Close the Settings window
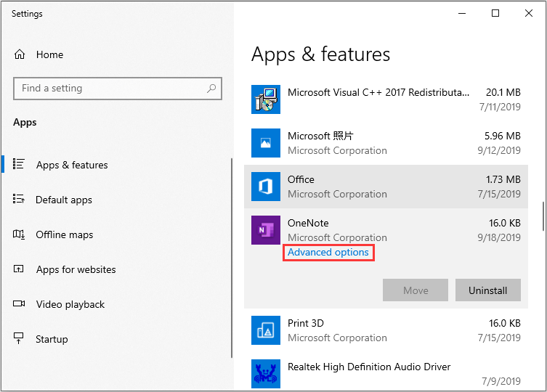 coord(529,13)
